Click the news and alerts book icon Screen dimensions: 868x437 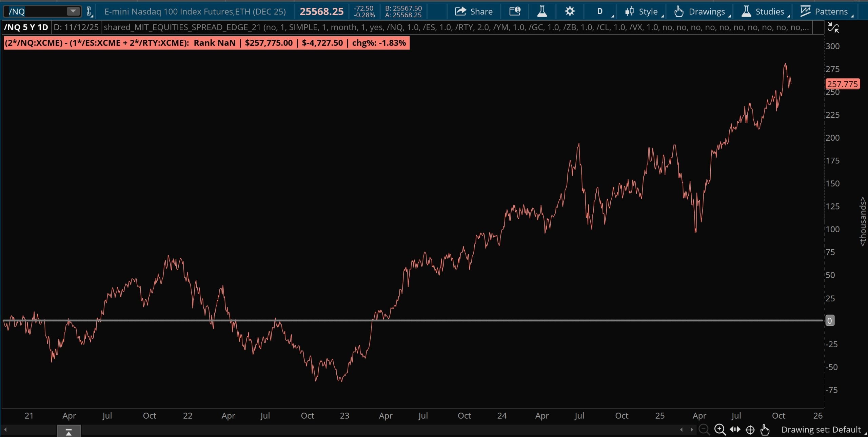[515, 12]
